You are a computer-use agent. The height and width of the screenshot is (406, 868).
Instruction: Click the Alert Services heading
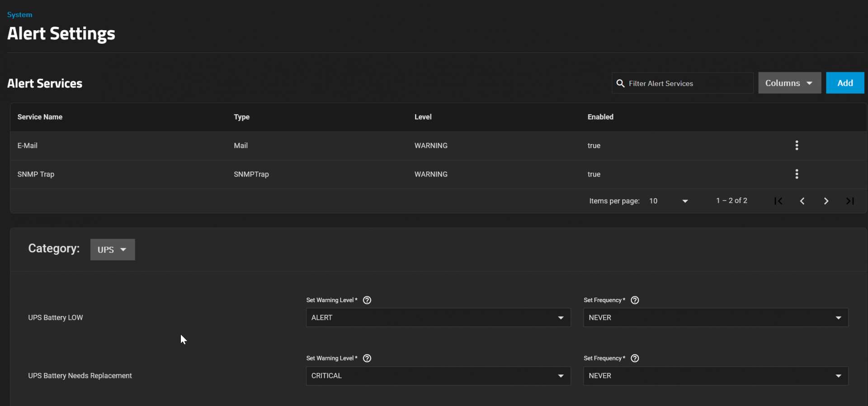click(45, 84)
